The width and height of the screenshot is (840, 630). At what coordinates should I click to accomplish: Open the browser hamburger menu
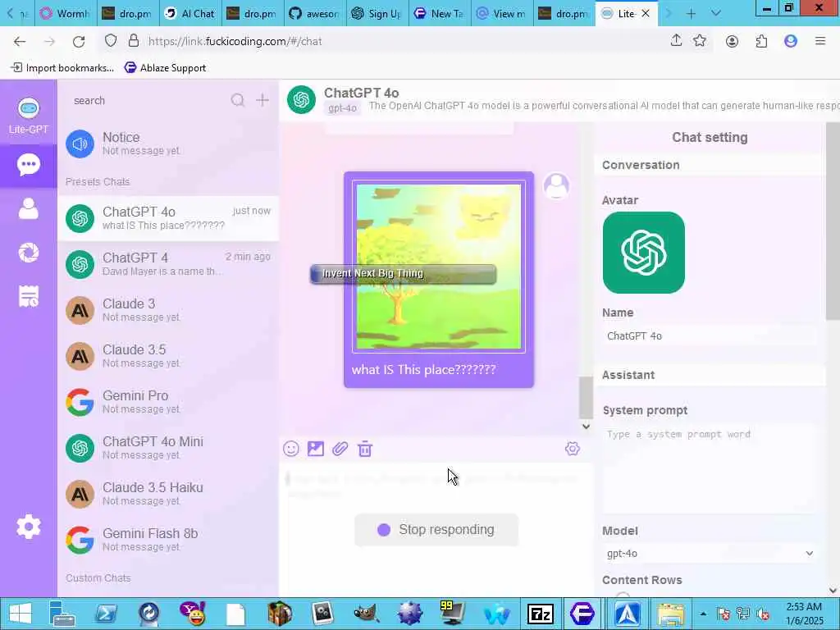[x=820, y=41]
